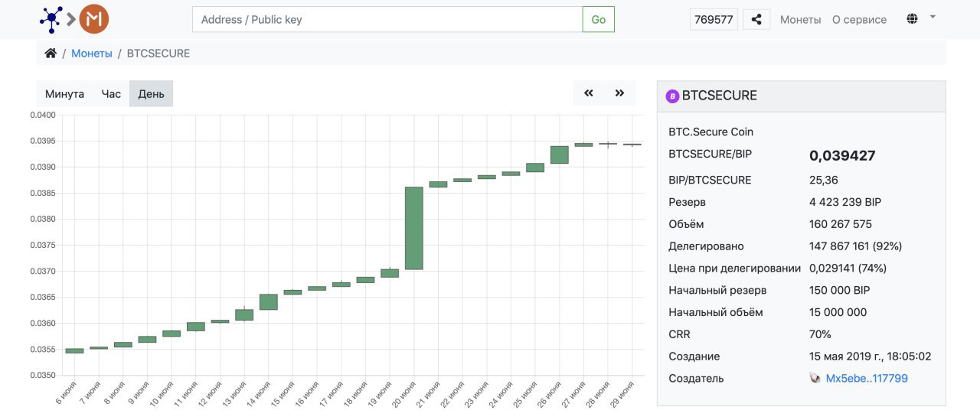Select the День chart interval
This screenshot has width=980, height=420.
pyautogui.click(x=151, y=94)
